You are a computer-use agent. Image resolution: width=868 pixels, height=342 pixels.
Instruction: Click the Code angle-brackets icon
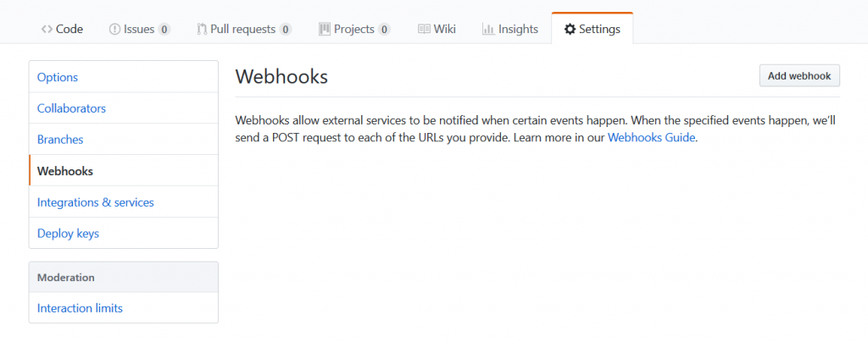pos(47,30)
